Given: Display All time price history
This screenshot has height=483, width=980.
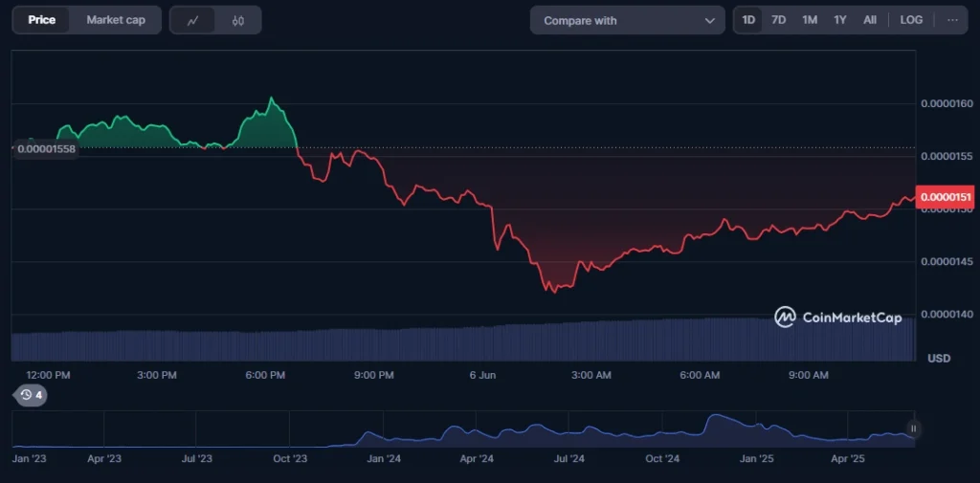Looking at the screenshot, I should point(869,20).
